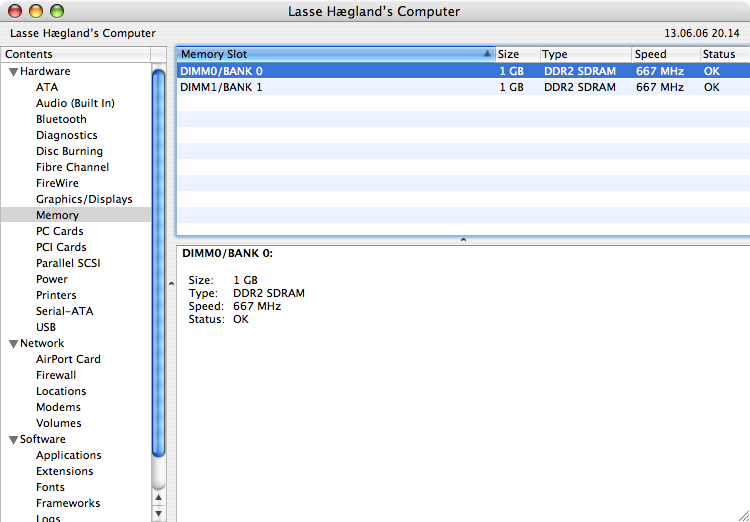Click sidebar scrollbar up arrow
This screenshot has height=522, width=750.
(159, 498)
